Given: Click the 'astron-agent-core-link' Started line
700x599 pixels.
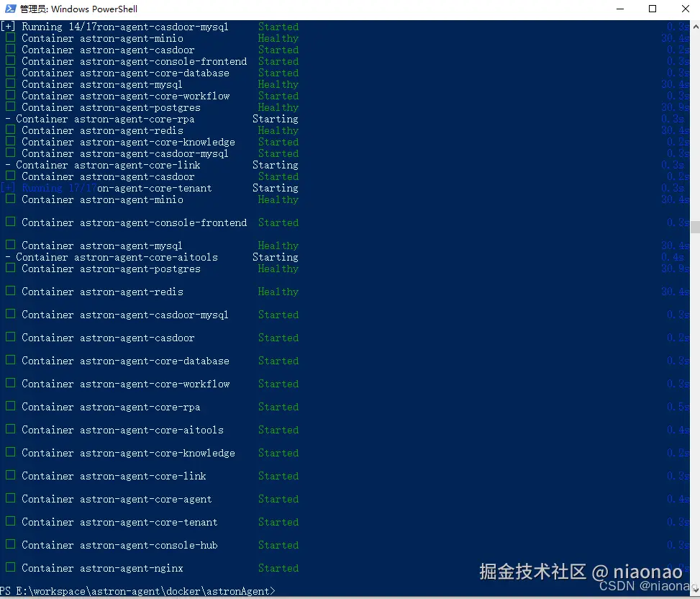Looking at the screenshot, I should click(x=151, y=476).
